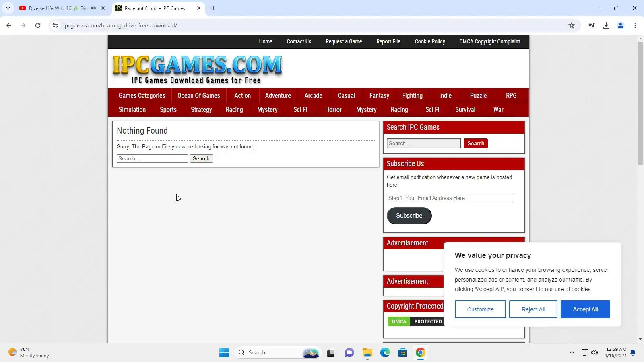Open the Chrome profile icon
This screenshot has height=362, width=644.
pos(621,25)
